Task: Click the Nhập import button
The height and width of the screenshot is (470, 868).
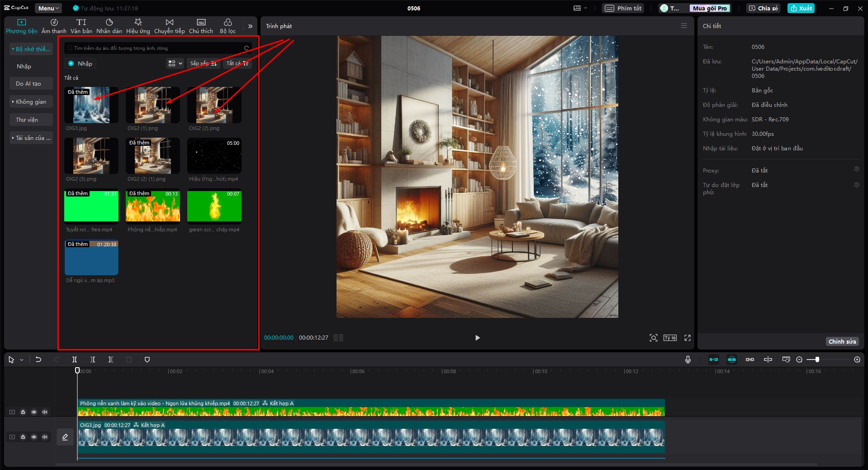Action: click(x=81, y=63)
